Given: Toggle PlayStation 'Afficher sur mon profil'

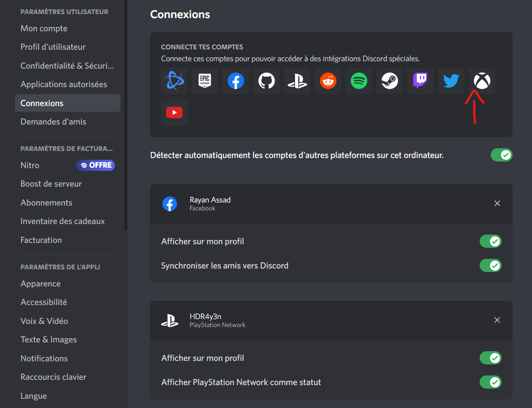Looking at the screenshot, I should coord(491,358).
